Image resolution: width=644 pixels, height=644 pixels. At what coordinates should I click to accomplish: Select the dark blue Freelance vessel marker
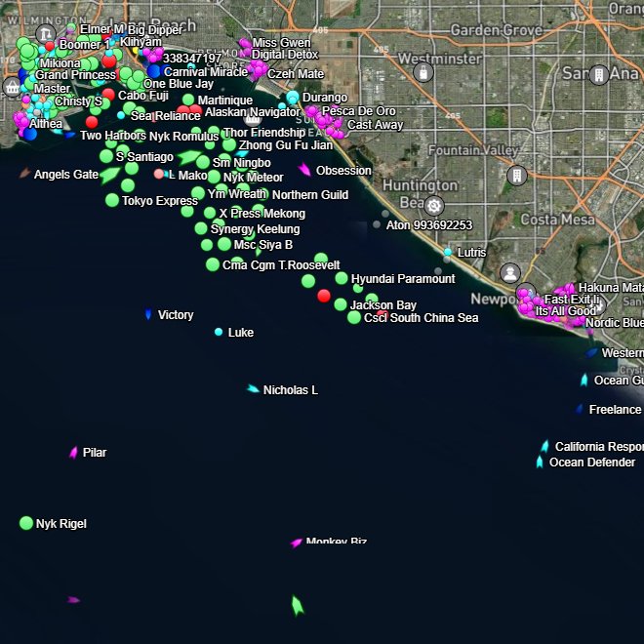click(580, 409)
